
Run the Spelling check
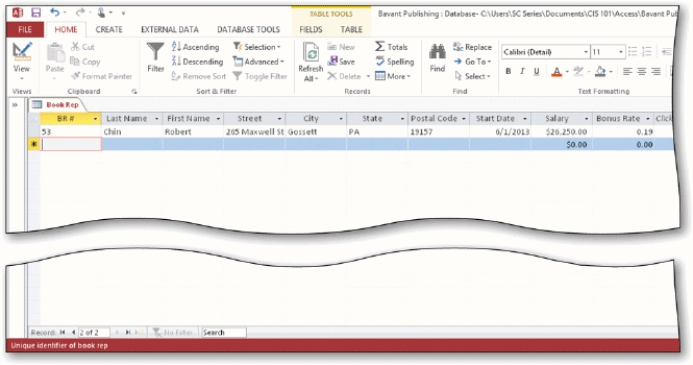395,61
